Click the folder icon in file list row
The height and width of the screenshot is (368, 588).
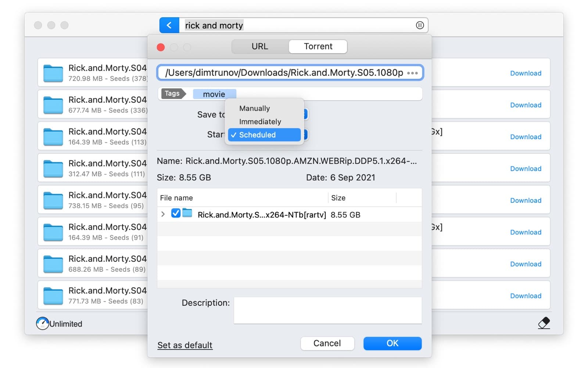click(187, 213)
